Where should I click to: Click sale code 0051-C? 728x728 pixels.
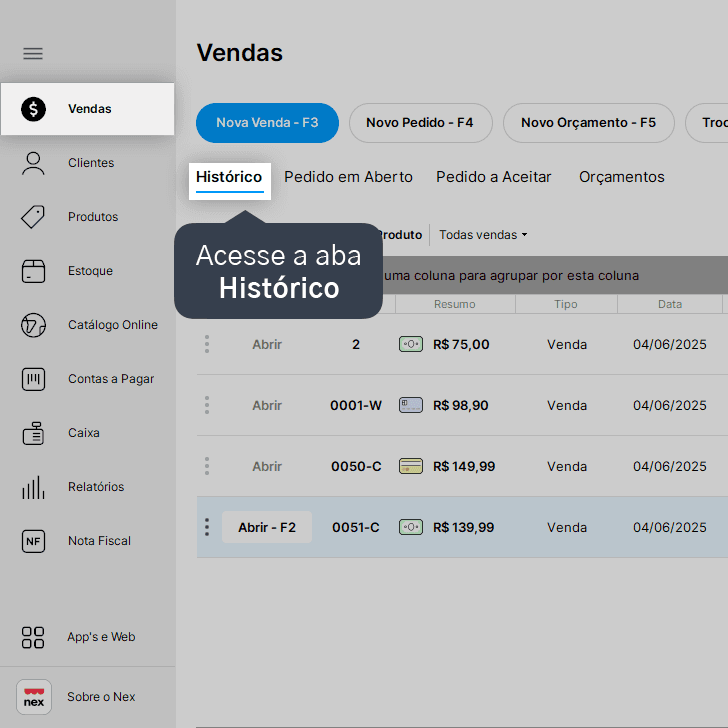356,527
